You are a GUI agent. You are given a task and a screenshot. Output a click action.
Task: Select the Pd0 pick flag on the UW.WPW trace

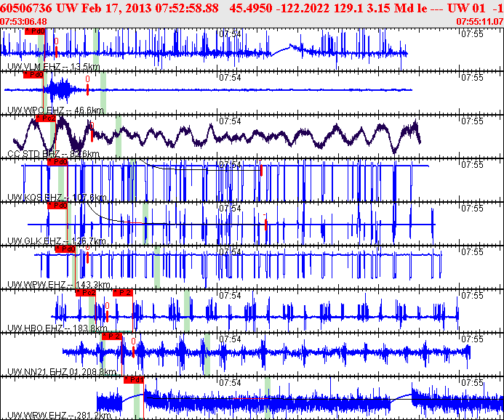pyautogui.click(x=65, y=249)
